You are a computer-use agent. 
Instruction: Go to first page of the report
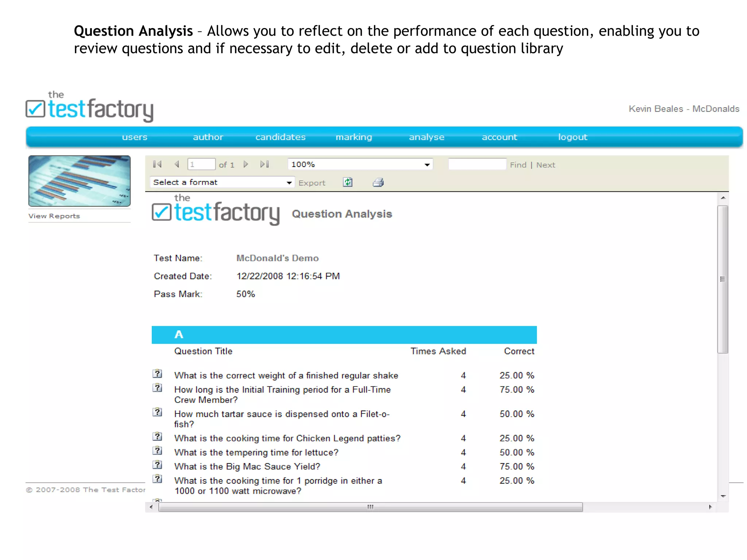pos(157,164)
